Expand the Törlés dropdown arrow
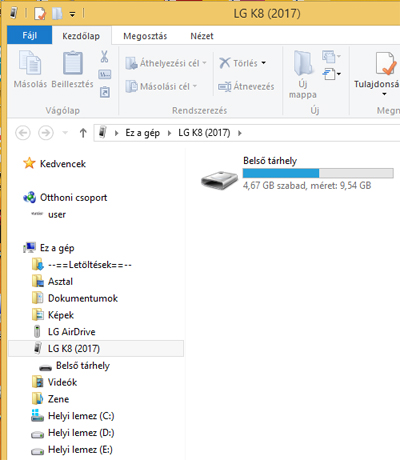 (x=264, y=63)
